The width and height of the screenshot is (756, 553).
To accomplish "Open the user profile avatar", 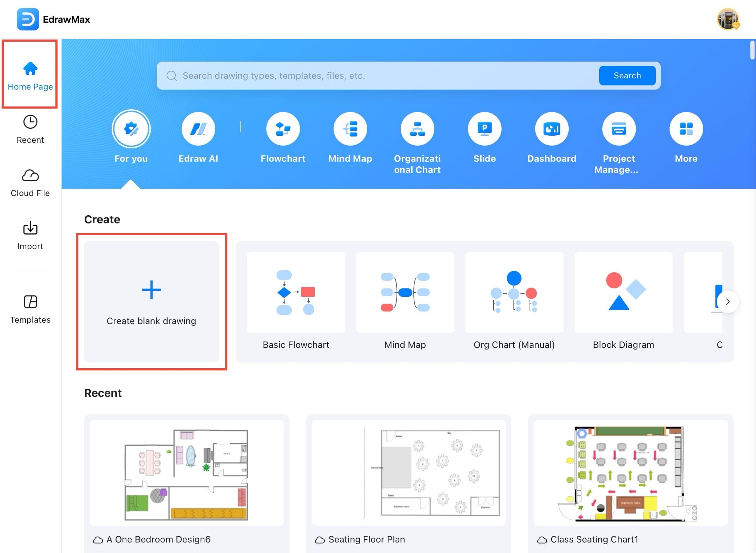I will (x=728, y=19).
